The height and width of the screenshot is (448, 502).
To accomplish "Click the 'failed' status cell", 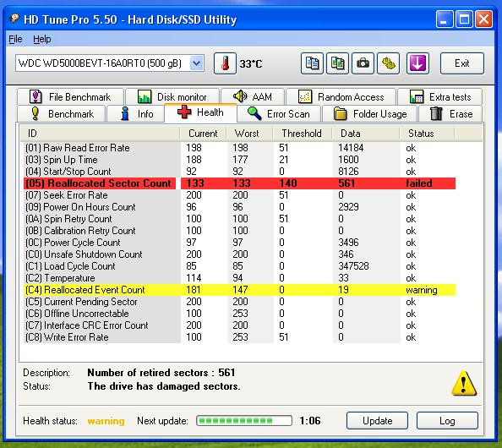I will 419,183.
